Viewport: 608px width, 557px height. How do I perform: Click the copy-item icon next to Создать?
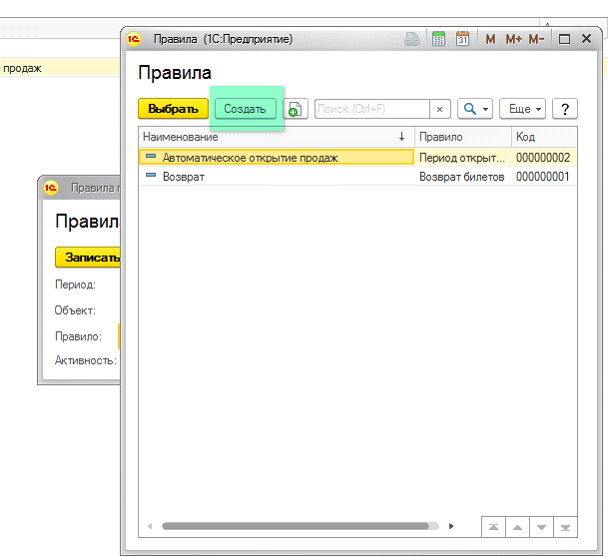point(296,109)
